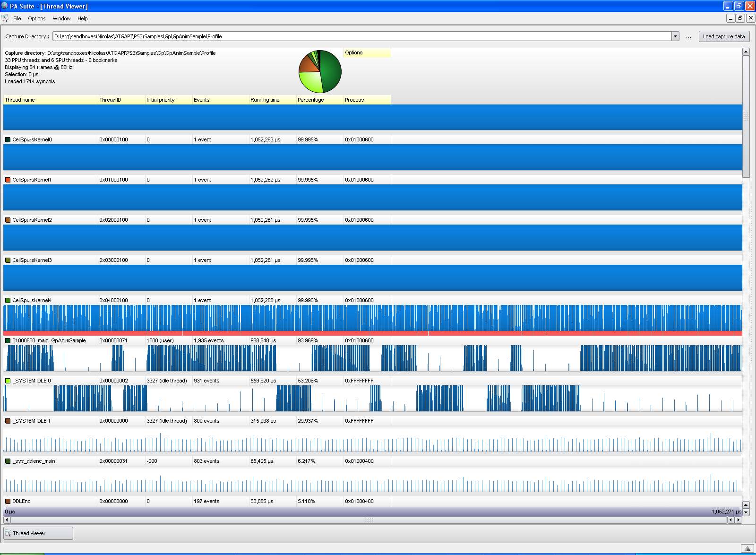Viewport: 756px width, 555px height.
Task: Click the orange color swatch beside CellSpursKernel1
Action: pos(8,180)
